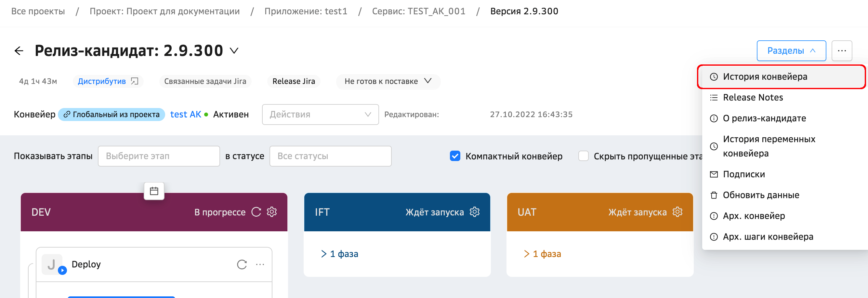This screenshot has width=868, height=298.
Task: Click the Release Jira button
Action: (294, 81)
